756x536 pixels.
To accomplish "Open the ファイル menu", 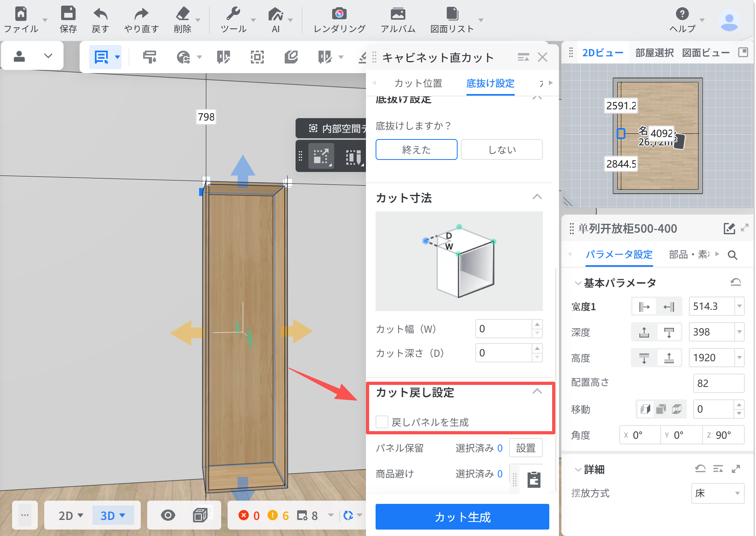I will click(x=21, y=19).
